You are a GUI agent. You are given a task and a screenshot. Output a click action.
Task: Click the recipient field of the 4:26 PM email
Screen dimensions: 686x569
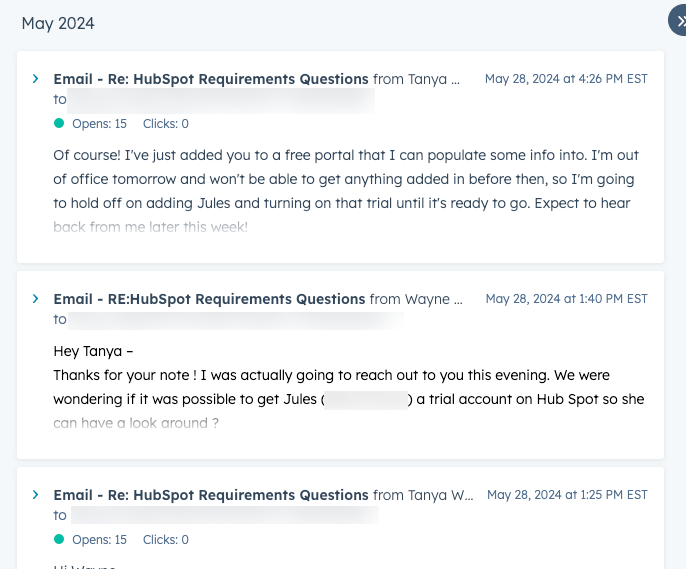221,100
